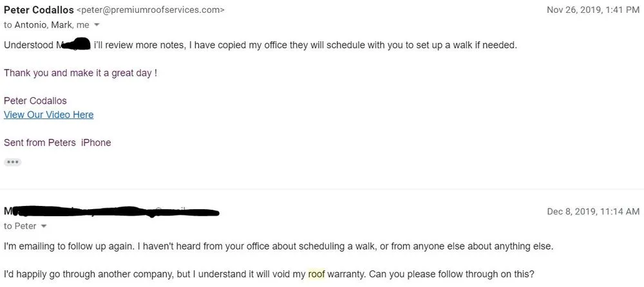644x287 pixels.
Task: Click the 'I'm emailing to follow up again' paragraph
Action: [x=278, y=246]
